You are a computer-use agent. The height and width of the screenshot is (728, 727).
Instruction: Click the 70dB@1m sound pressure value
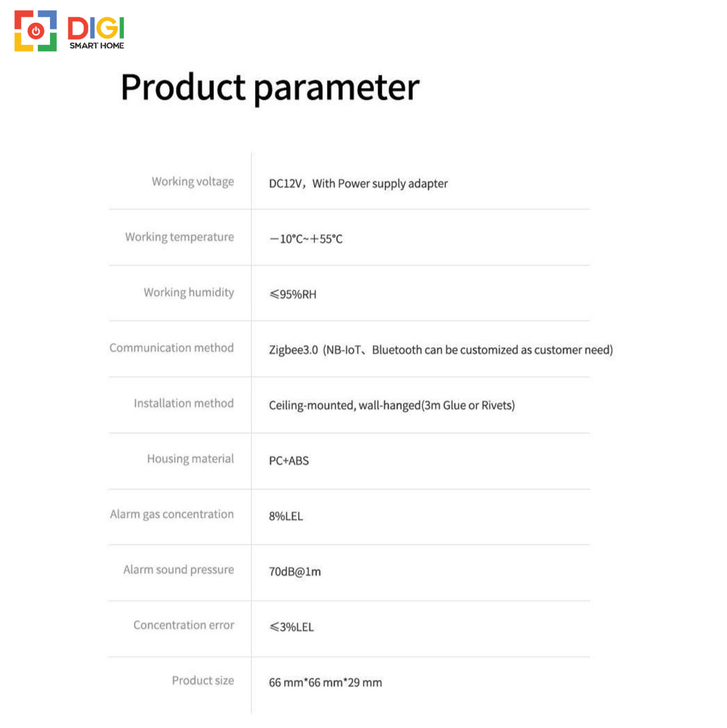point(295,572)
